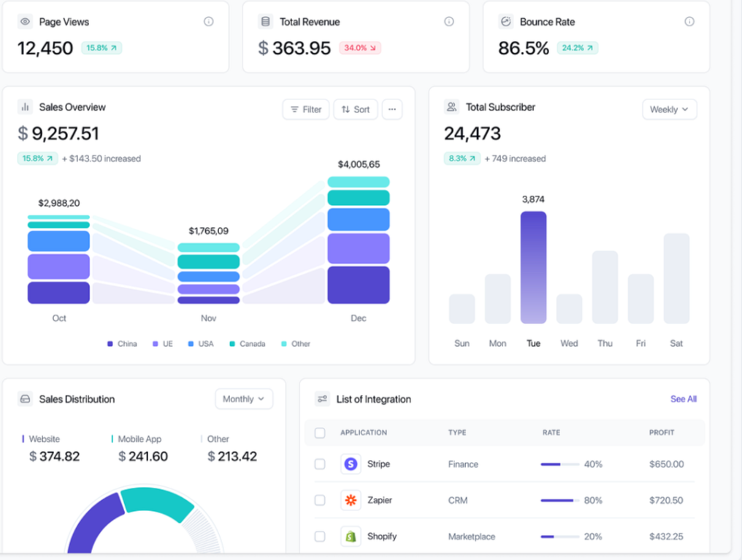Click the Marketplace type cell
Image resolution: width=742 pixels, height=560 pixels.
point(471,537)
